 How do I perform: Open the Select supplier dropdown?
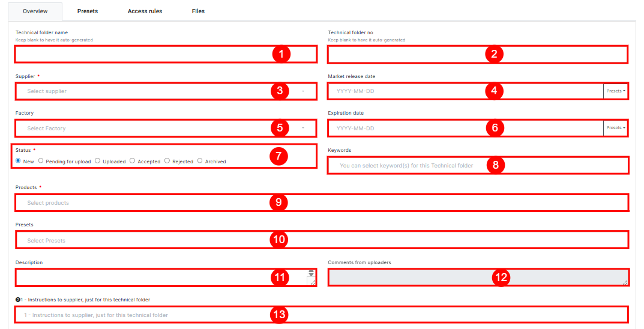[x=150, y=91]
